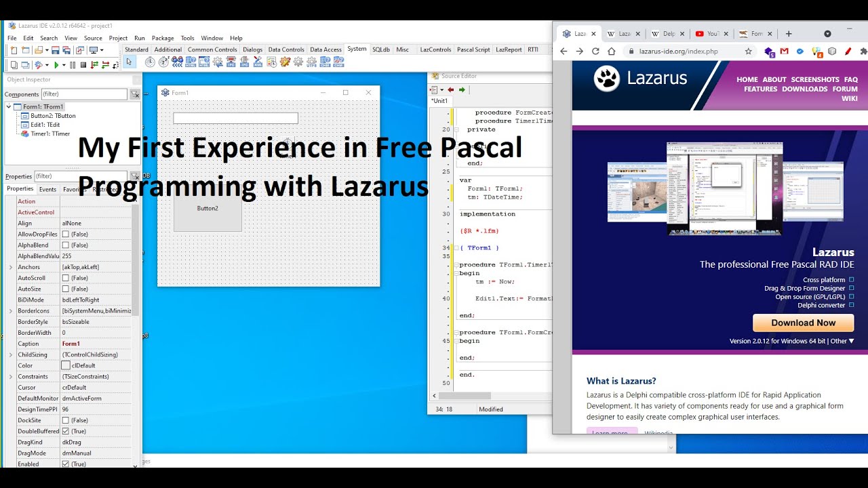The height and width of the screenshot is (488, 868).
Task: Click the Step Into debug icon
Action: [94, 65]
